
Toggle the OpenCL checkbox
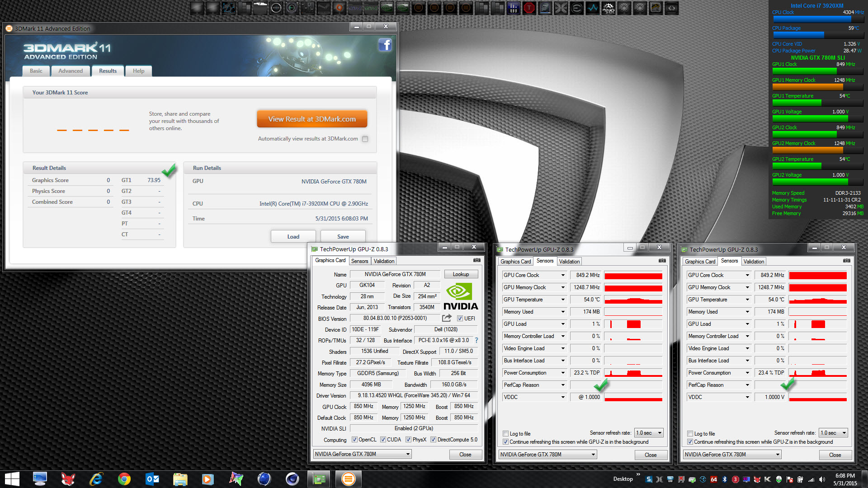click(354, 440)
